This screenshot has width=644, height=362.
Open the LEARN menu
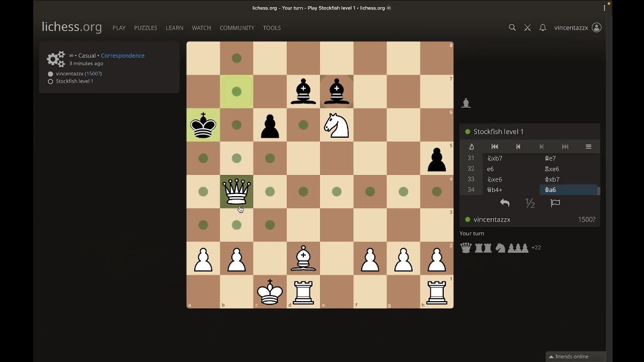tap(175, 28)
